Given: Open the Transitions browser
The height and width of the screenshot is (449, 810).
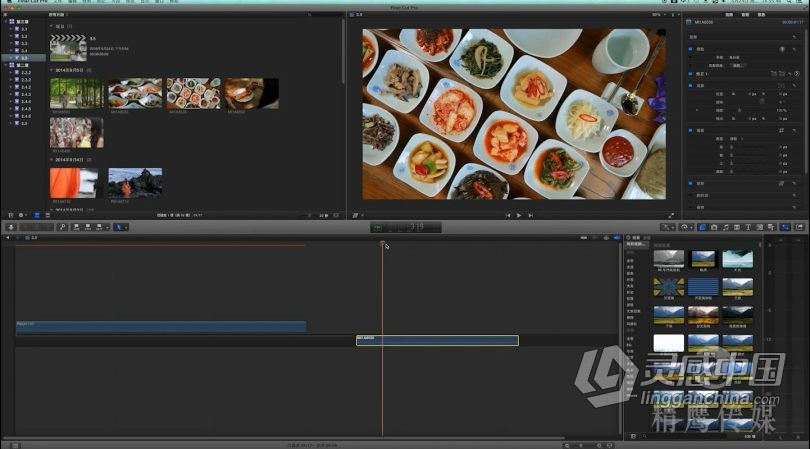Looking at the screenshot, I should click(737, 227).
